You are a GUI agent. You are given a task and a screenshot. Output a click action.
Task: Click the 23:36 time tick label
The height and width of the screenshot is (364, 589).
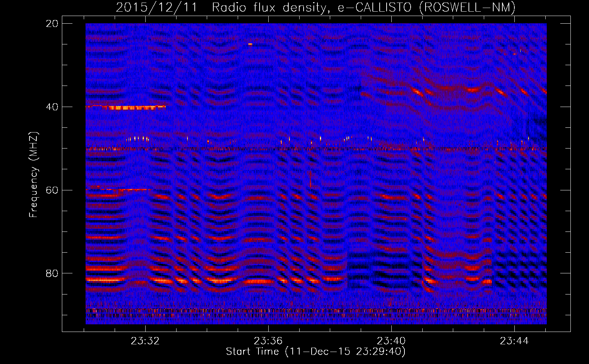(268, 341)
